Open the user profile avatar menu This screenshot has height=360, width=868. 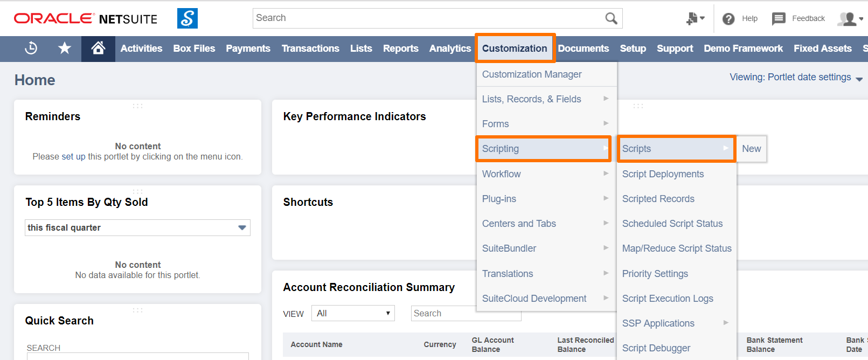coord(851,19)
